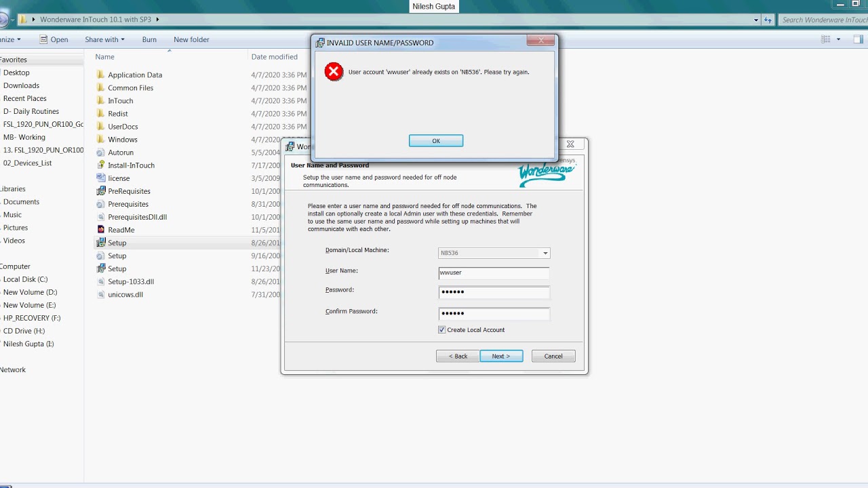Open New Volume (E:)
This screenshot has width=868, height=488.
[29, 305]
